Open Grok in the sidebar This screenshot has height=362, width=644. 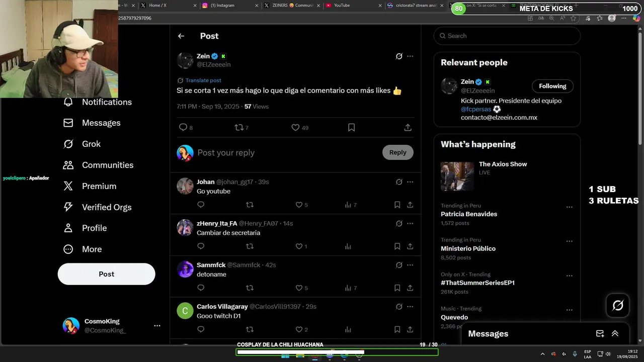tap(82, 144)
